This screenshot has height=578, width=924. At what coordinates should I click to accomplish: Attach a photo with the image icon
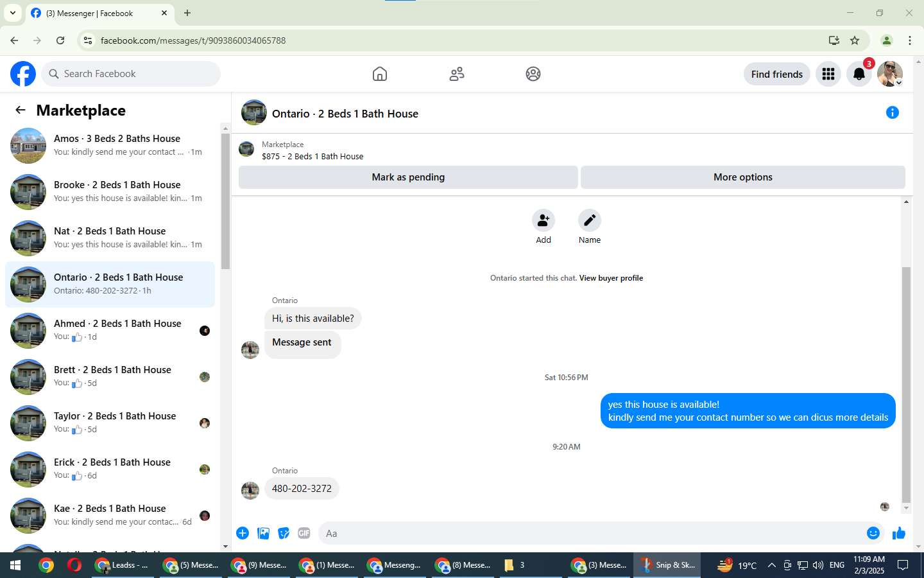coord(263,533)
